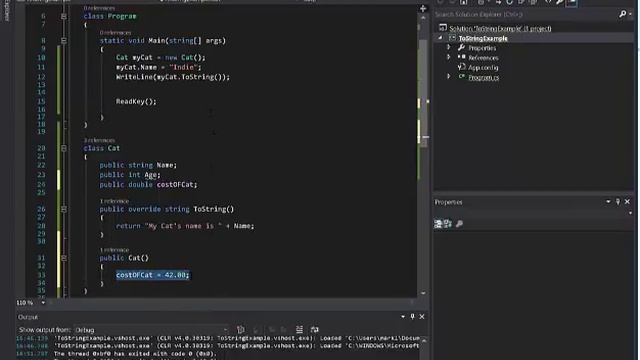Viewport: 640px width, 360px height.
Task: Toggle the Output panel auto-hide pin
Action: point(412,317)
